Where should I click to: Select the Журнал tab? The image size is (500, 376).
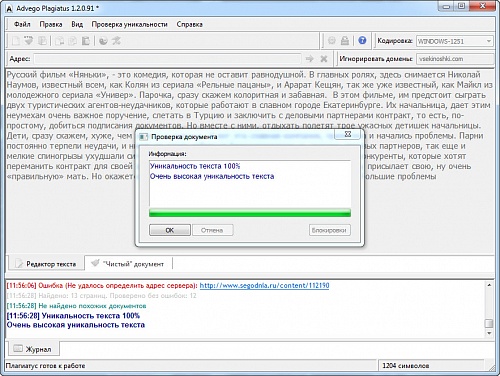tap(33, 349)
